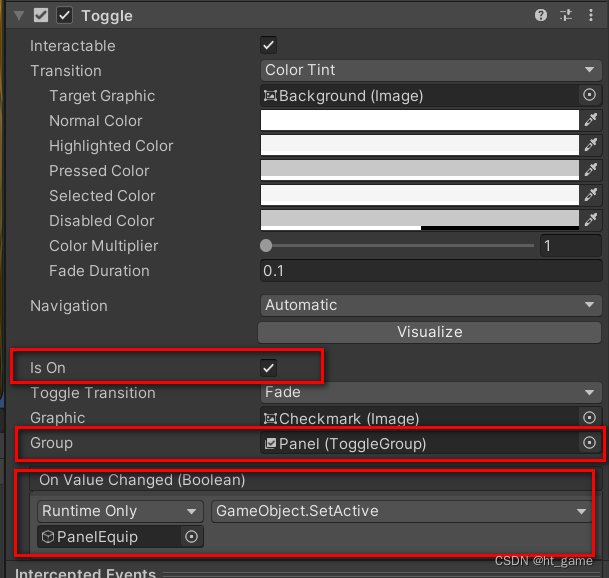This screenshot has height=578, width=609.
Task: Toggle the Toggle component enabled checkbox
Action: coord(64,16)
